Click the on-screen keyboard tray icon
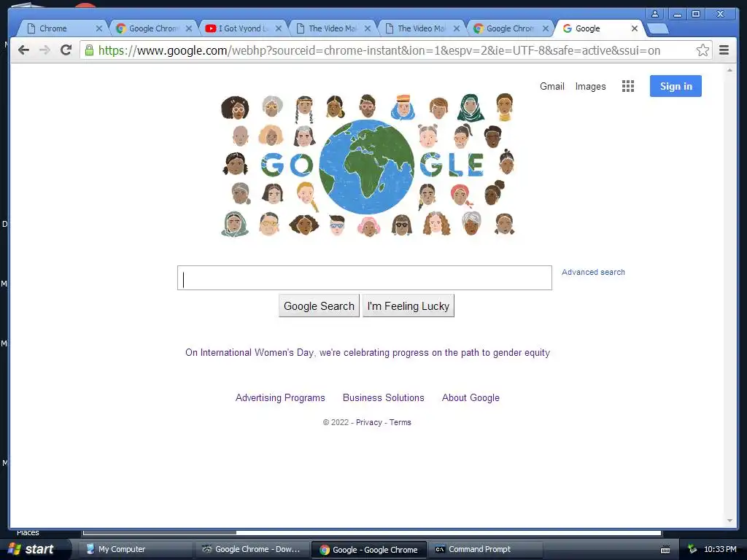 (665, 550)
